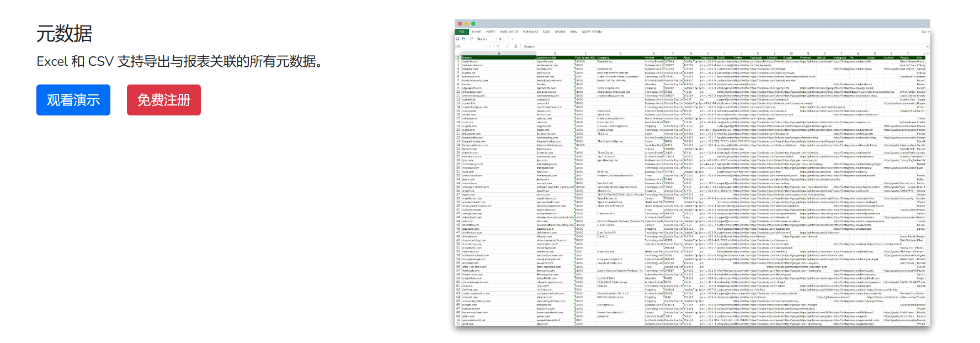Switch to the HOME ribbon tab

pyautogui.click(x=476, y=31)
